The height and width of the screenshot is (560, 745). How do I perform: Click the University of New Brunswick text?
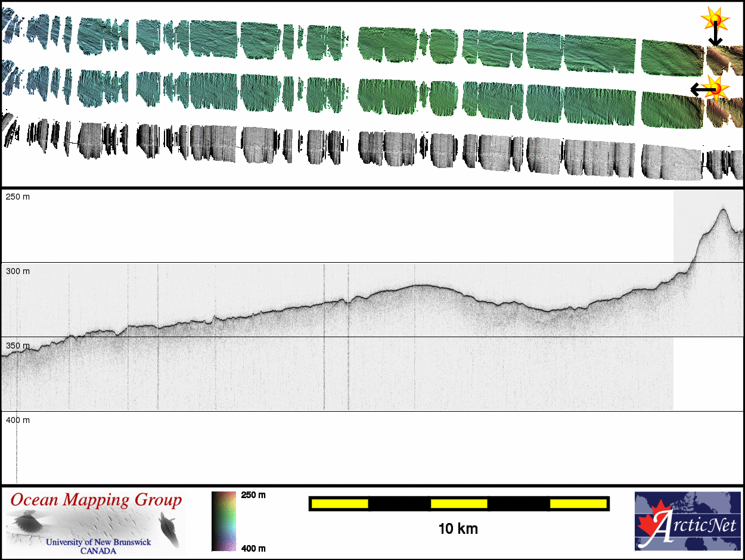tap(98, 543)
